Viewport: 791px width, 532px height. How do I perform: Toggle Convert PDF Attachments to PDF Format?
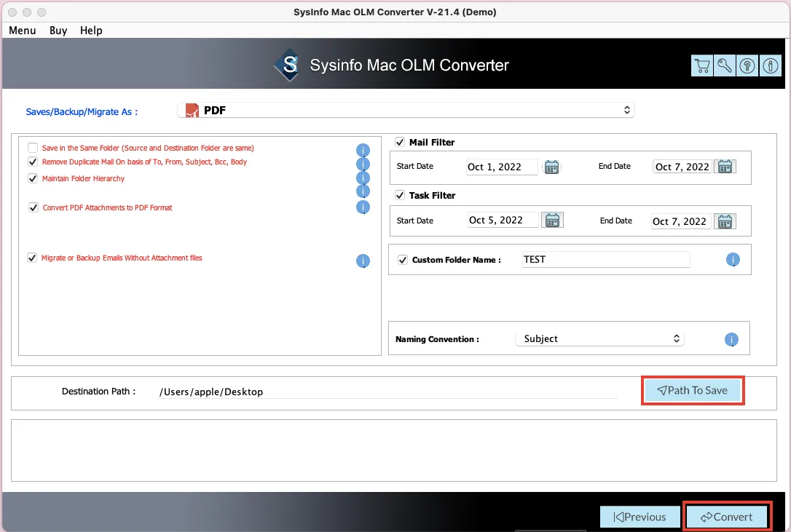coord(34,207)
